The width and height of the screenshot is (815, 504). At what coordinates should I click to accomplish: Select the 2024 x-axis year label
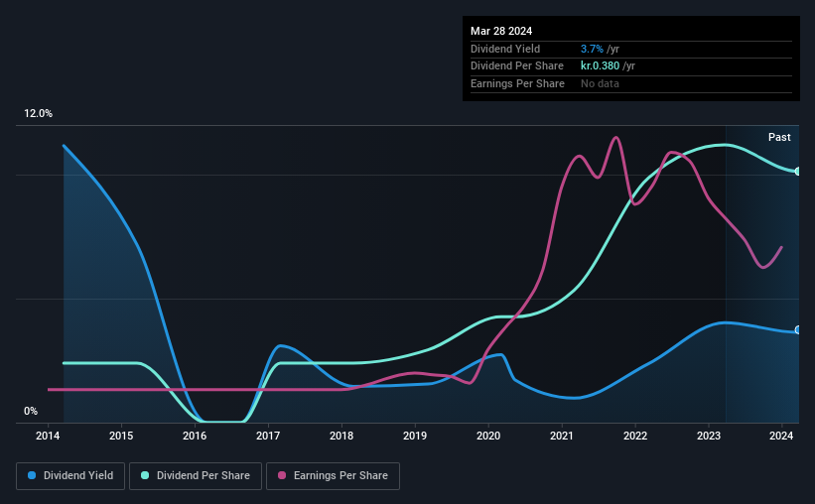781,436
